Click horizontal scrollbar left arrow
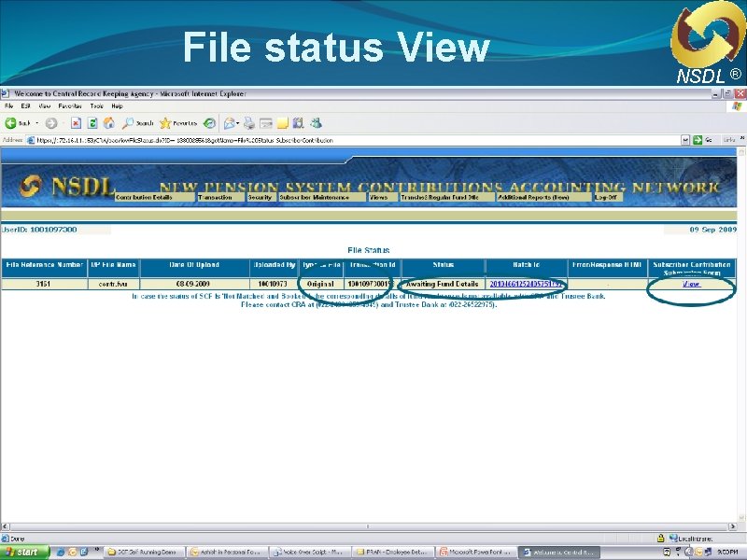The image size is (747, 560). (5, 526)
